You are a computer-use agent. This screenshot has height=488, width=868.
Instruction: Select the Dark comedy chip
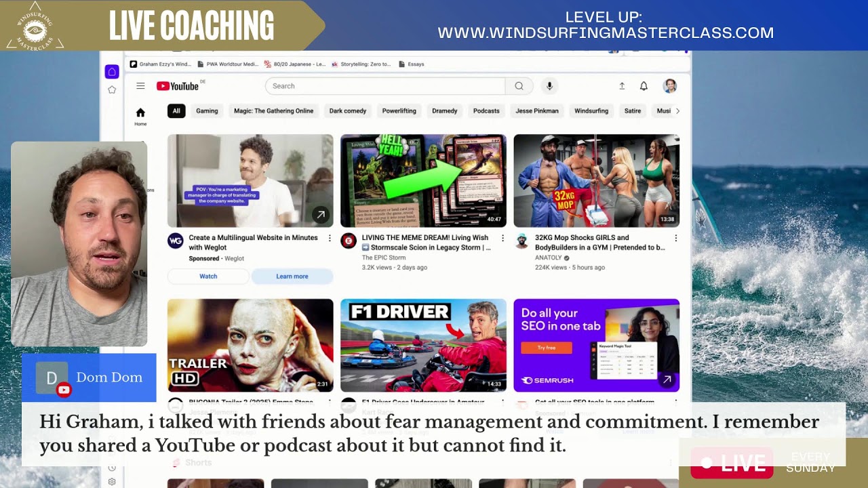pos(348,111)
